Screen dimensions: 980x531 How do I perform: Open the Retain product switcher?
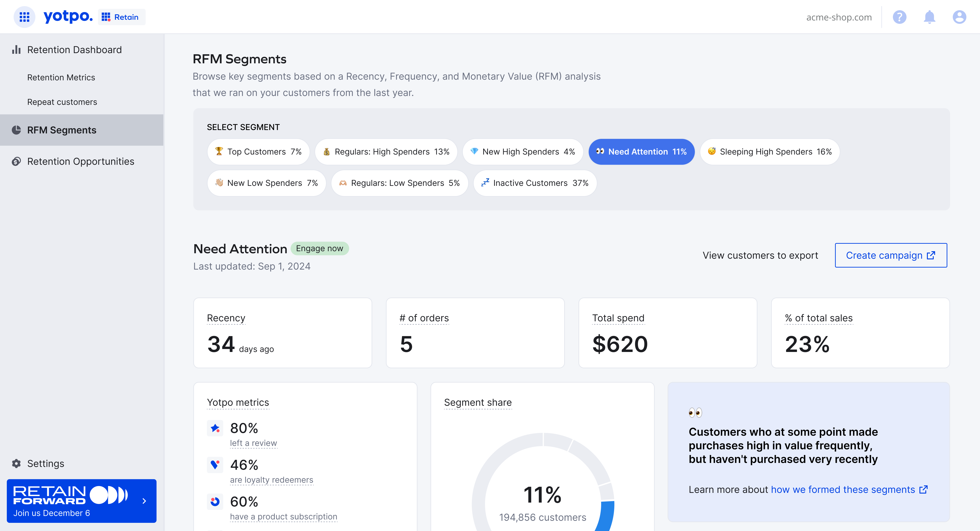click(x=121, y=17)
